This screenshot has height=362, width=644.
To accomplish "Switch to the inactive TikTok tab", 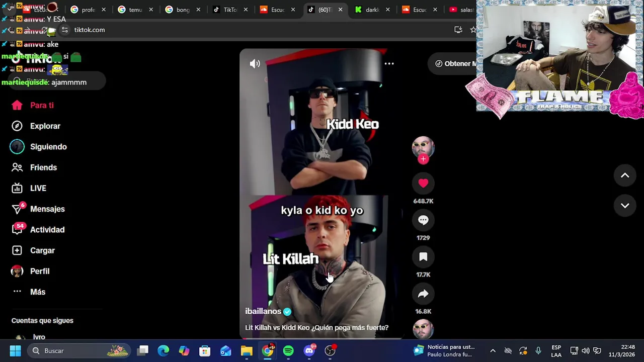I will click(x=230, y=10).
